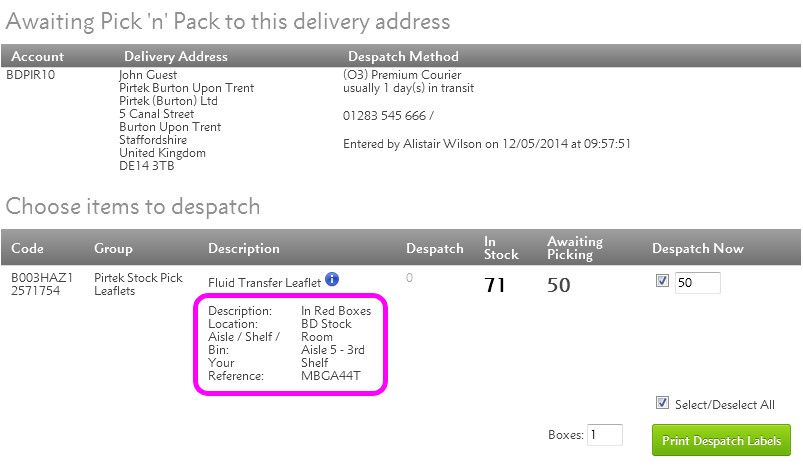Click the Code column header
The width and height of the screenshot is (803, 469).
click(x=27, y=248)
